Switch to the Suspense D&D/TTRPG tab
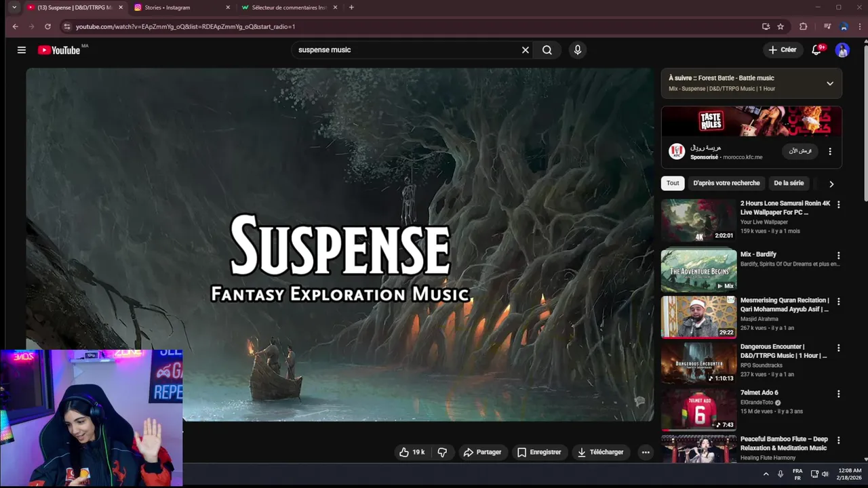Image resolution: width=868 pixels, height=488 pixels. click(75, 7)
